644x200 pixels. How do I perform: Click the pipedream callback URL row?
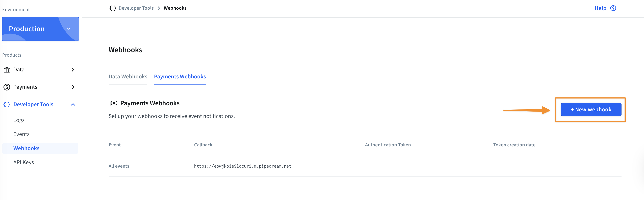242,166
